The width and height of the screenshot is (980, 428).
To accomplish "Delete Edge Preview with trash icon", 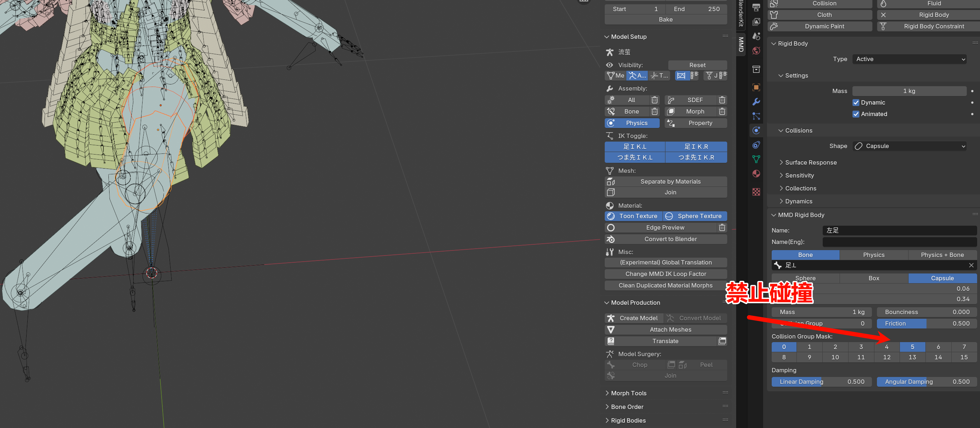I will 722,227.
